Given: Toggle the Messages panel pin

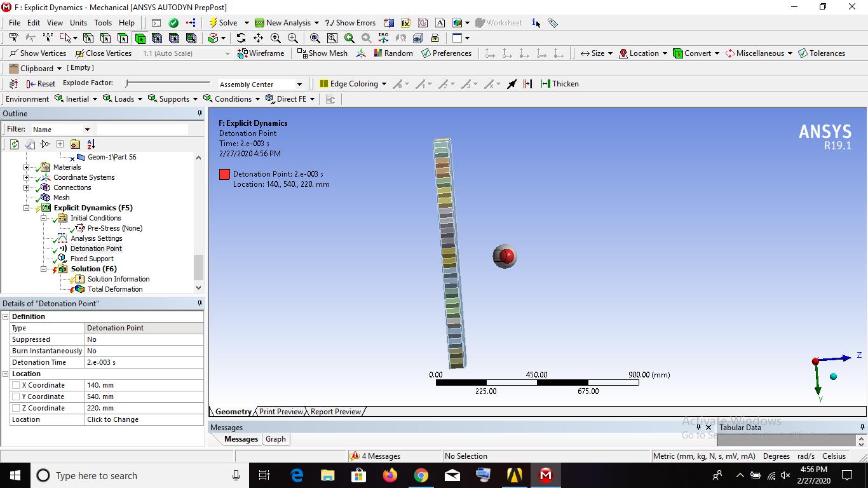Looking at the screenshot, I should pos(698,428).
